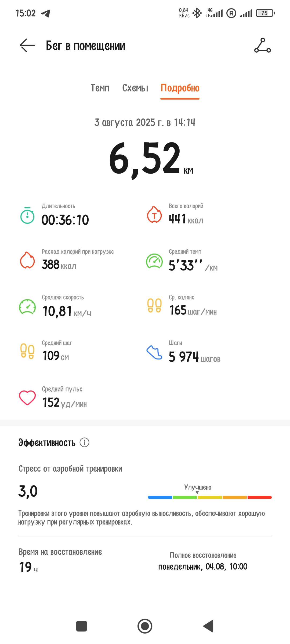This screenshot has height=644, width=290.
Task: Go back using the arrow icon
Action: [27, 45]
